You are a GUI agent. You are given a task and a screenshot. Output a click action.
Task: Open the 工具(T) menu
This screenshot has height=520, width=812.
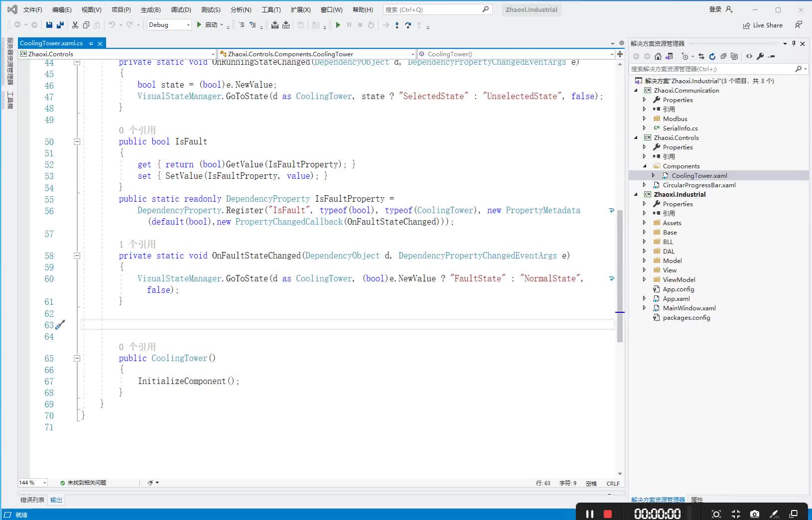pyautogui.click(x=271, y=9)
